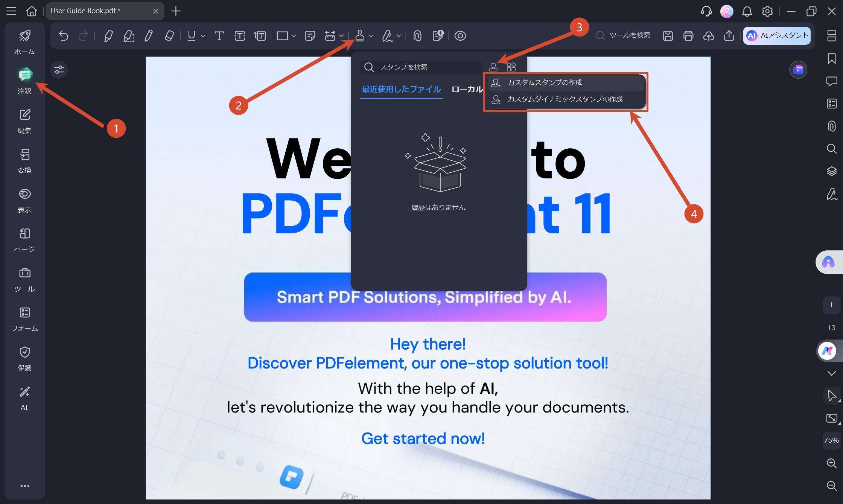Viewport: 843px width, 504px height.
Task: Click the Undo arrow in the toolbar
Action: pyautogui.click(x=63, y=36)
